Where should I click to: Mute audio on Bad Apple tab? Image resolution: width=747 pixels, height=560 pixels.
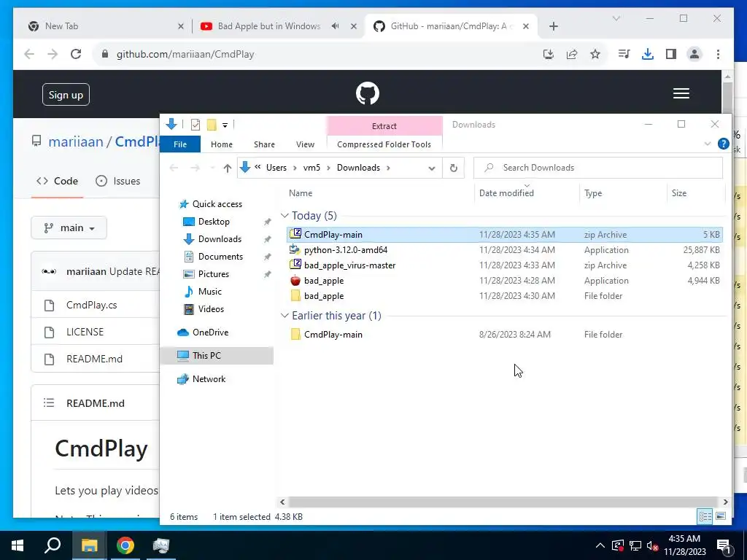tap(335, 26)
